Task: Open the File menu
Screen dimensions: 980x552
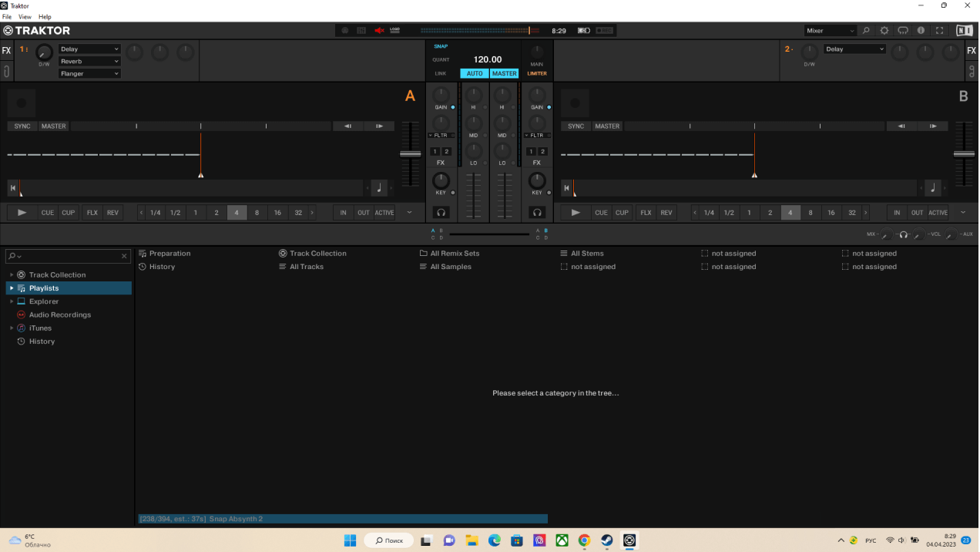Action: (7, 16)
